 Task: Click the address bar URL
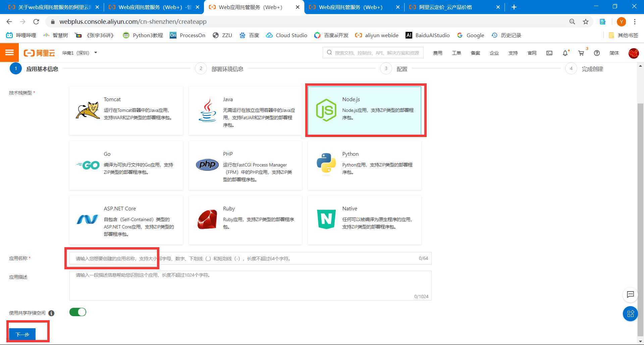133,21
